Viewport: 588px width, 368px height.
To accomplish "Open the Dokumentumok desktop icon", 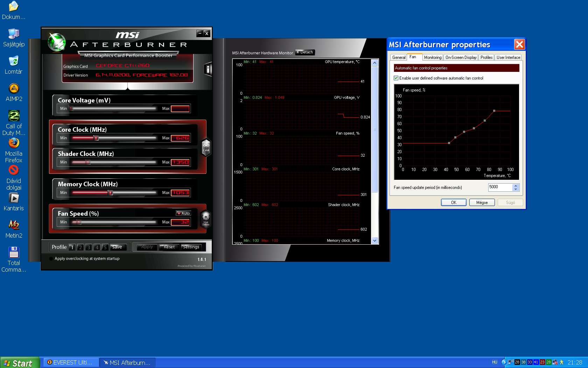I will (x=14, y=11).
